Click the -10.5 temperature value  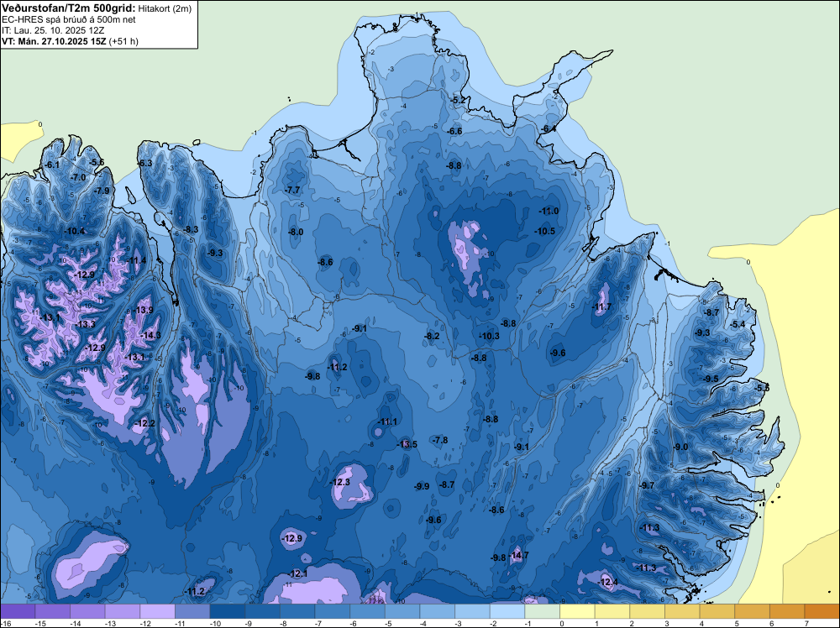pos(545,231)
